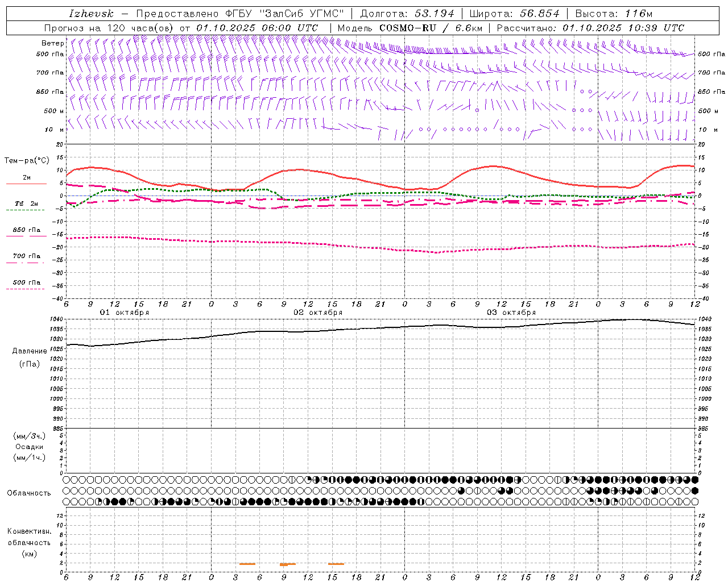Click the "03 октября" date label

[x=511, y=313]
